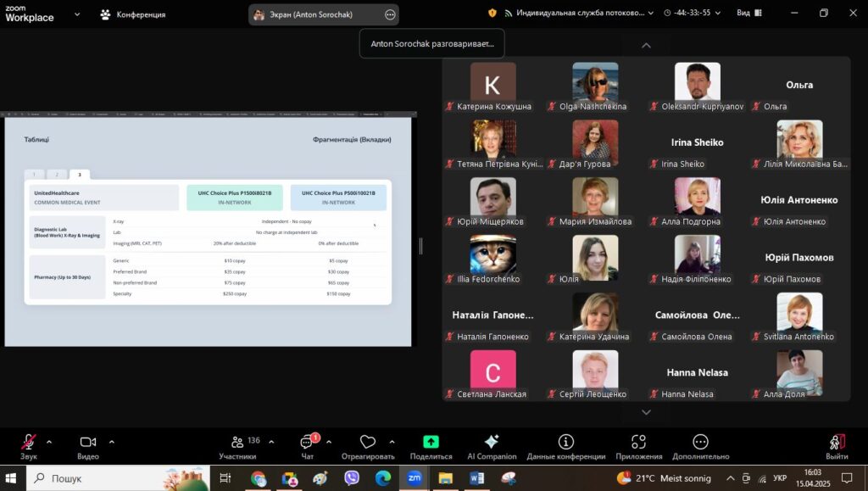
Task: Click the Конференция meeting tab
Action: pos(133,14)
